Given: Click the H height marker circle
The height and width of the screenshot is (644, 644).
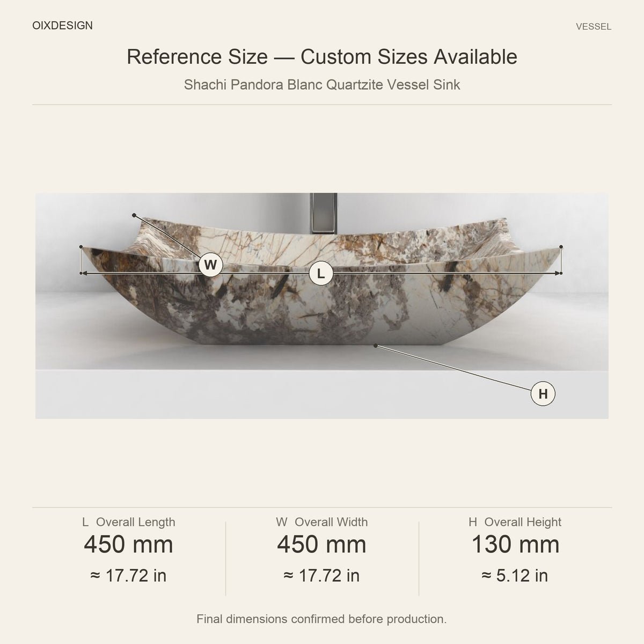Looking at the screenshot, I should pyautogui.click(x=543, y=394).
